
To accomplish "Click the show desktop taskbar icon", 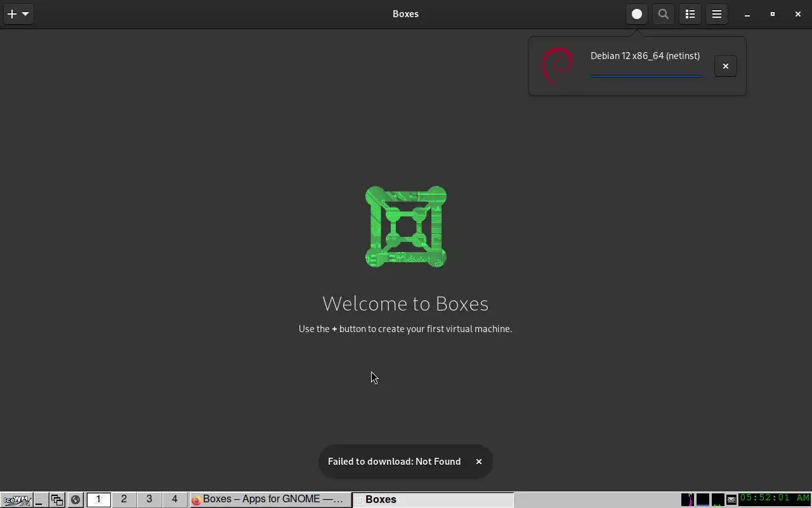I will (x=40, y=500).
